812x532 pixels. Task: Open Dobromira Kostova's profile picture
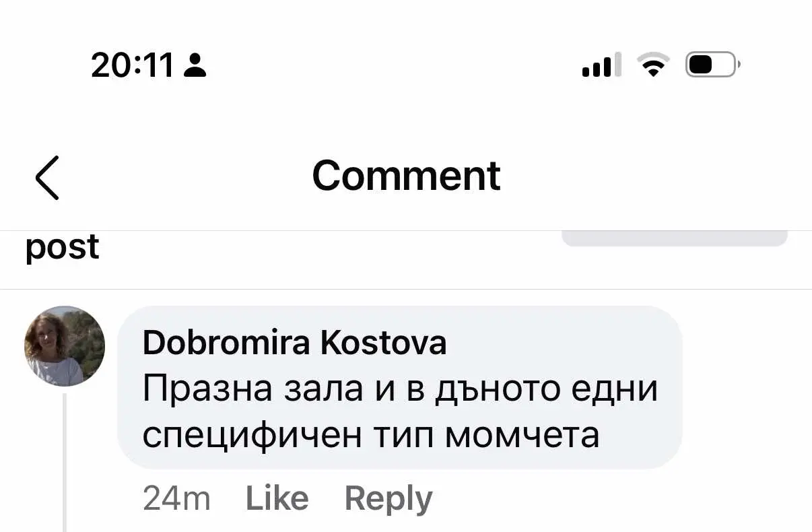click(x=65, y=346)
